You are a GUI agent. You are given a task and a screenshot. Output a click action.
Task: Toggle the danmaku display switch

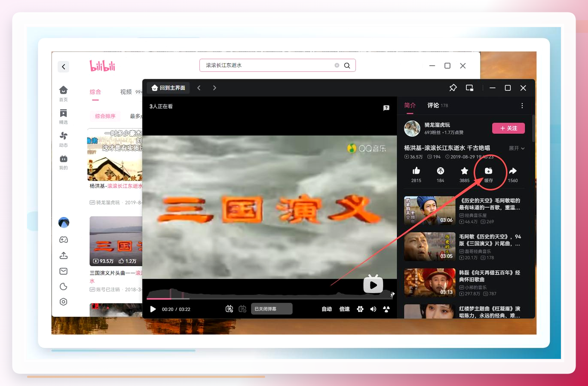coord(229,309)
